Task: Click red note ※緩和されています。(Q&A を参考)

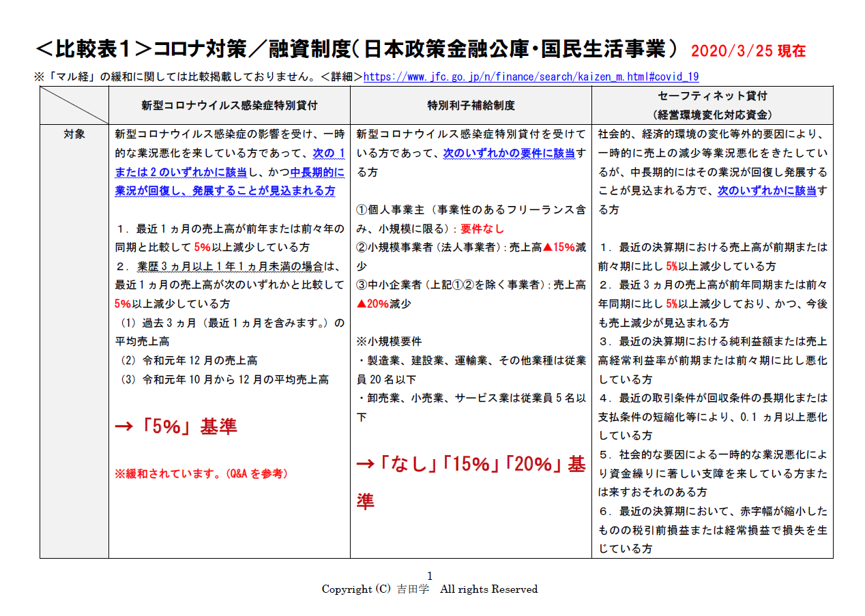Action: [201, 473]
